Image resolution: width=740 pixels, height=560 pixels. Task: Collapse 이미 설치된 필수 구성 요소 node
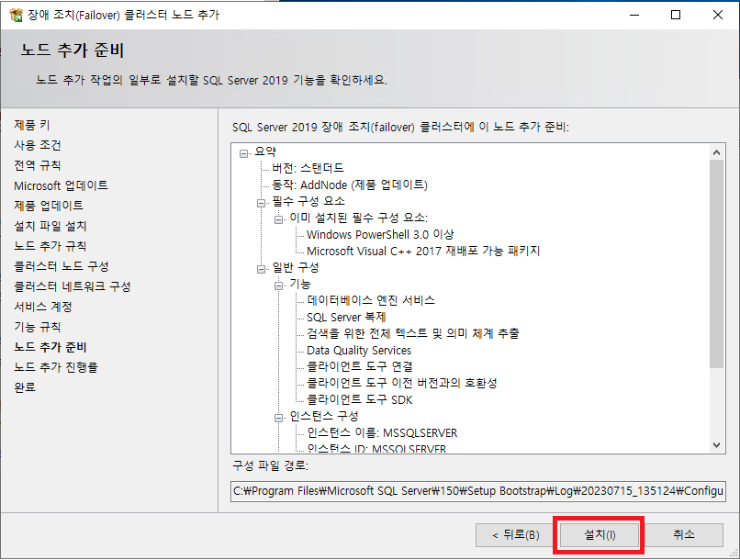click(x=278, y=219)
